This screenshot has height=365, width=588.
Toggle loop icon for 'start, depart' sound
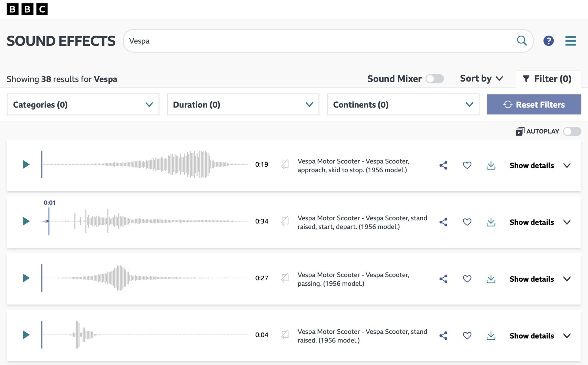285,221
